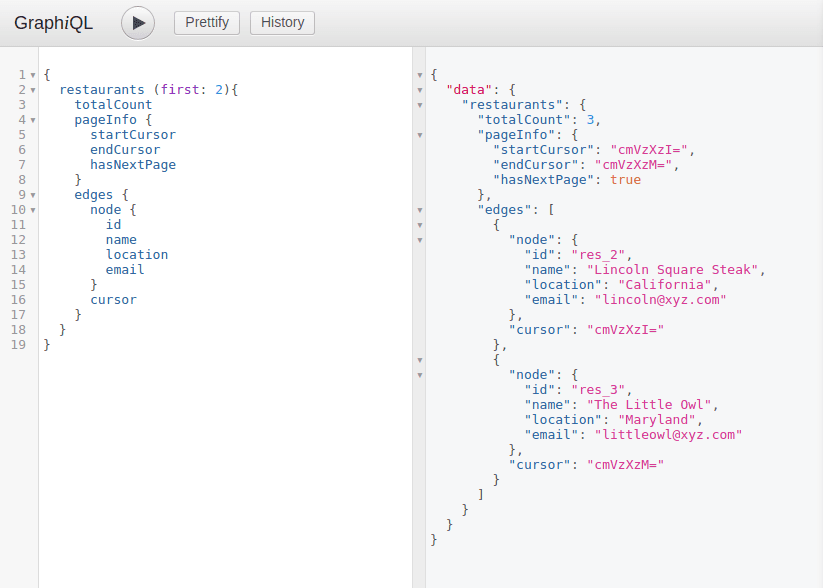Collapse the edges block on line 9
823x588 pixels.
point(33,194)
